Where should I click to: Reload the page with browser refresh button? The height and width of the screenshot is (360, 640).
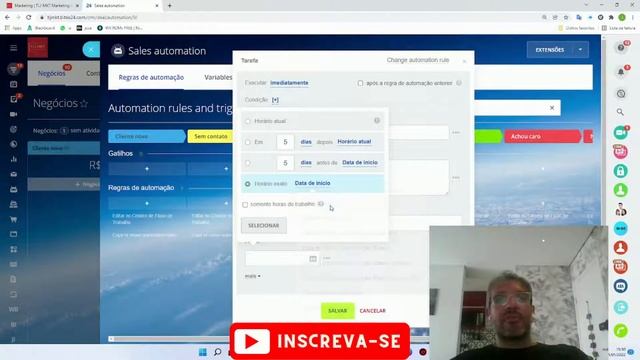point(29,17)
